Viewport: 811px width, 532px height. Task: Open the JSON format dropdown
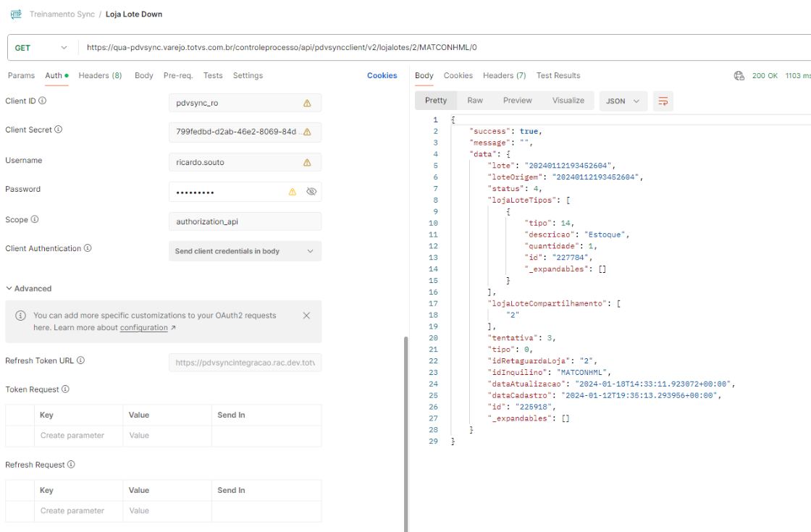pos(623,101)
